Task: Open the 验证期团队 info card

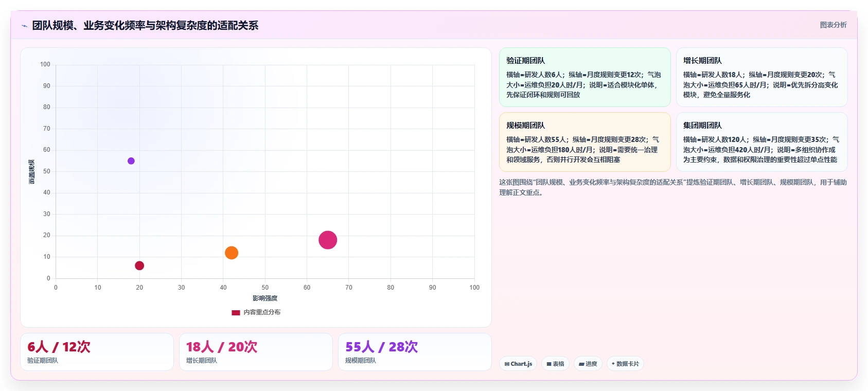Action: pos(585,77)
